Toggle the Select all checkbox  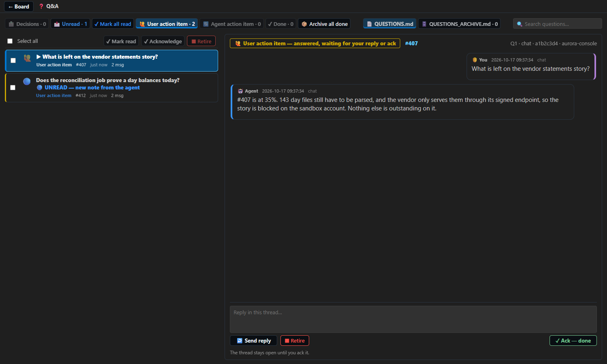click(10, 41)
